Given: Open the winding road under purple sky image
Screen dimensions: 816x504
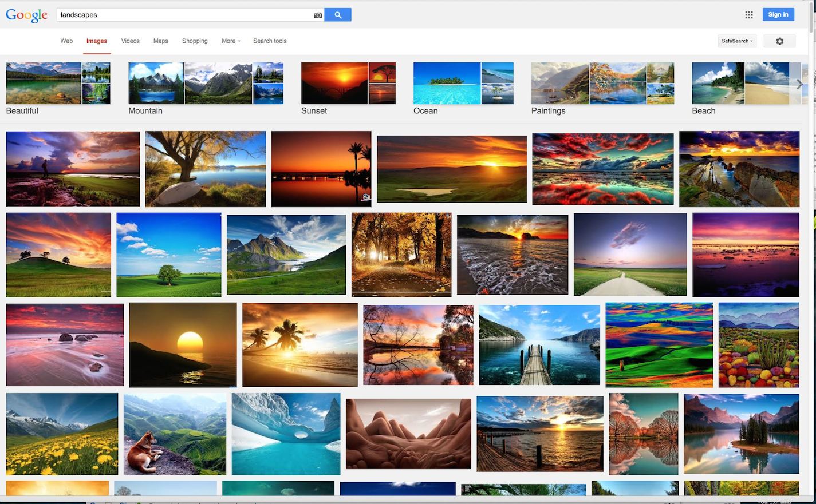Looking at the screenshot, I should (x=630, y=255).
